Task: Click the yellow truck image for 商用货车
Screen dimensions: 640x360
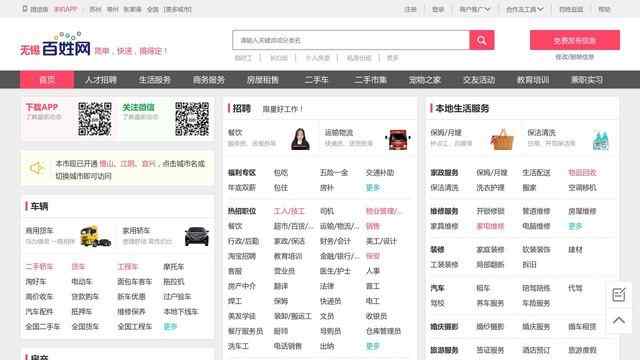Action: coord(96,236)
